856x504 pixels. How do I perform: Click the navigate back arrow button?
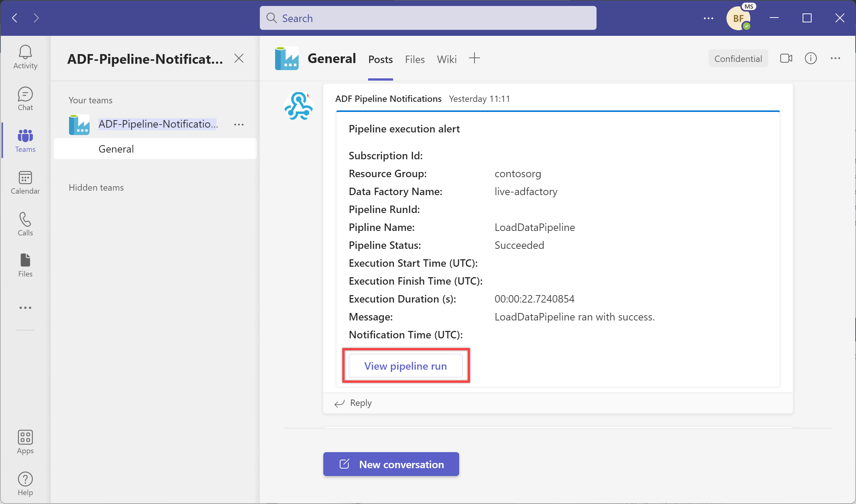pos(15,18)
